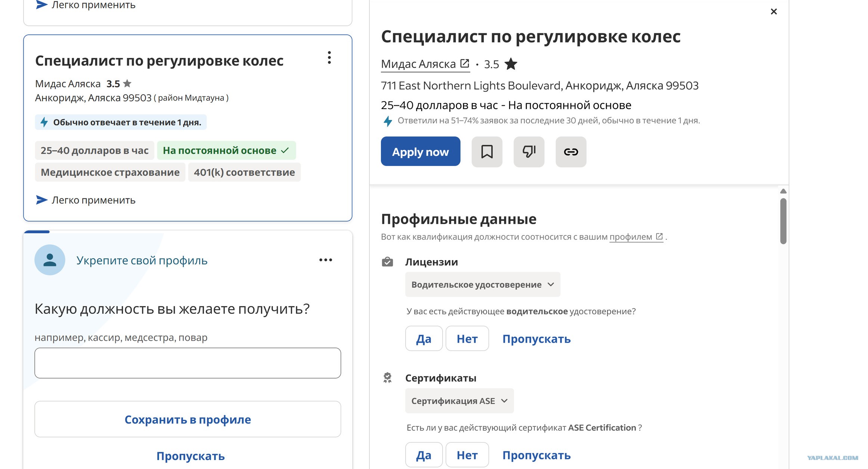Click the Лицензии section label
Screen dimensions: 868x469
tap(431, 262)
